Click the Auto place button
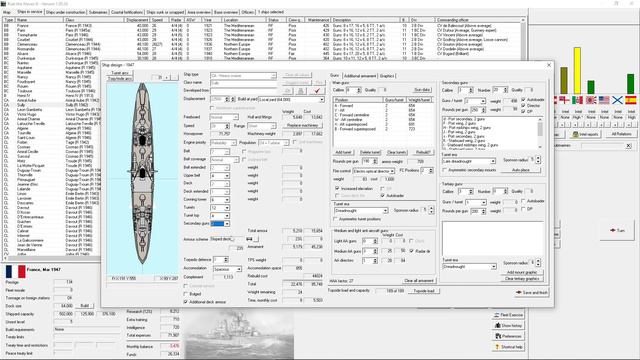 click(520, 170)
